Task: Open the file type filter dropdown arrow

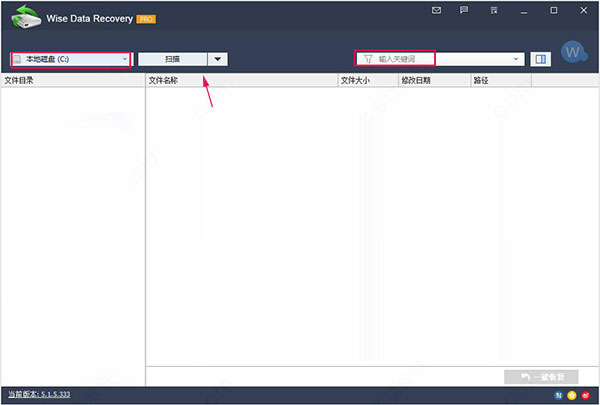Action: [x=515, y=59]
